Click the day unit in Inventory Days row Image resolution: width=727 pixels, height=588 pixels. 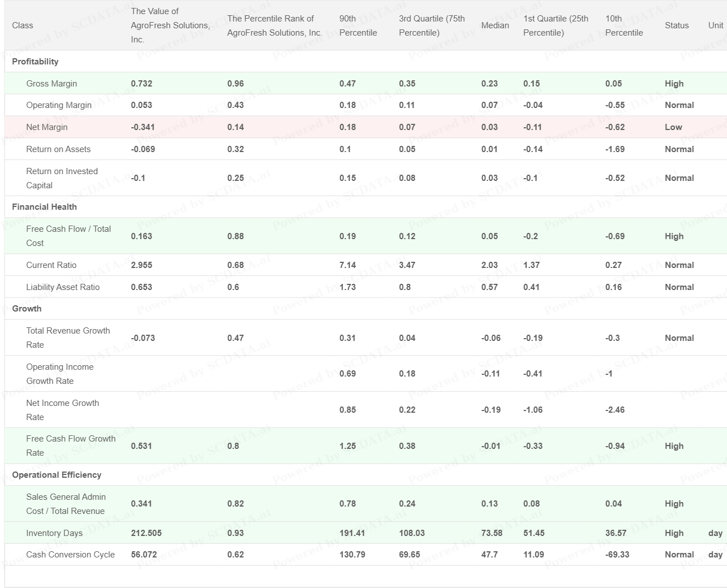coord(715,533)
